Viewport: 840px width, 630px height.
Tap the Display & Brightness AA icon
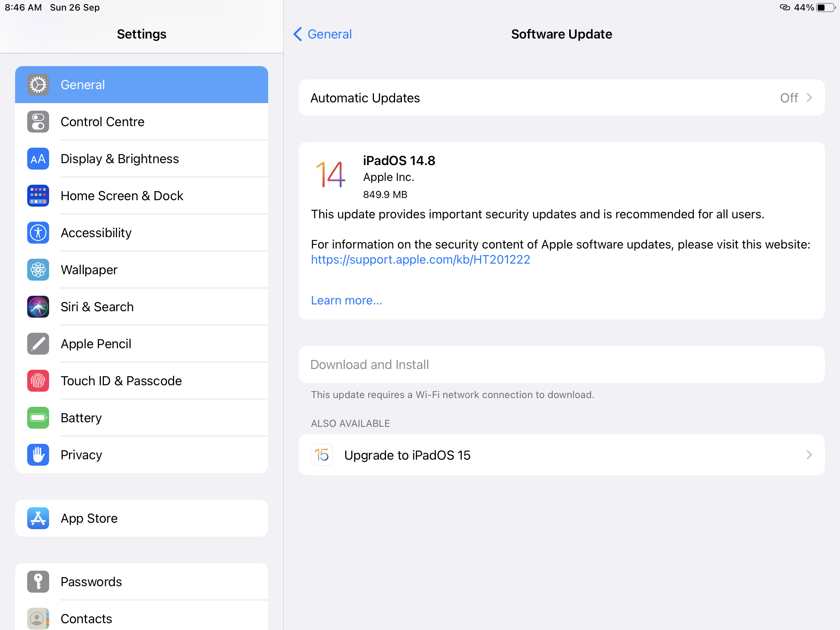[38, 159]
